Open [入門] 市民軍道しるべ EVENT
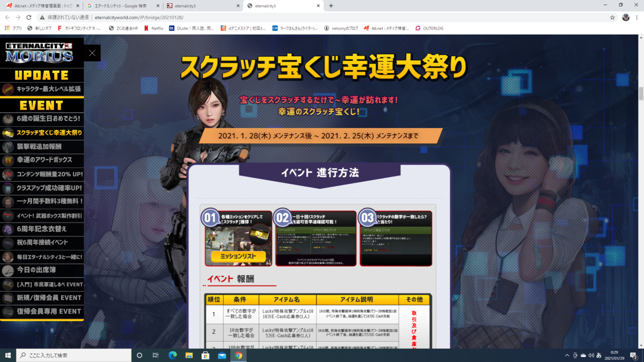This screenshot has width=644, height=362. click(42, 284)
